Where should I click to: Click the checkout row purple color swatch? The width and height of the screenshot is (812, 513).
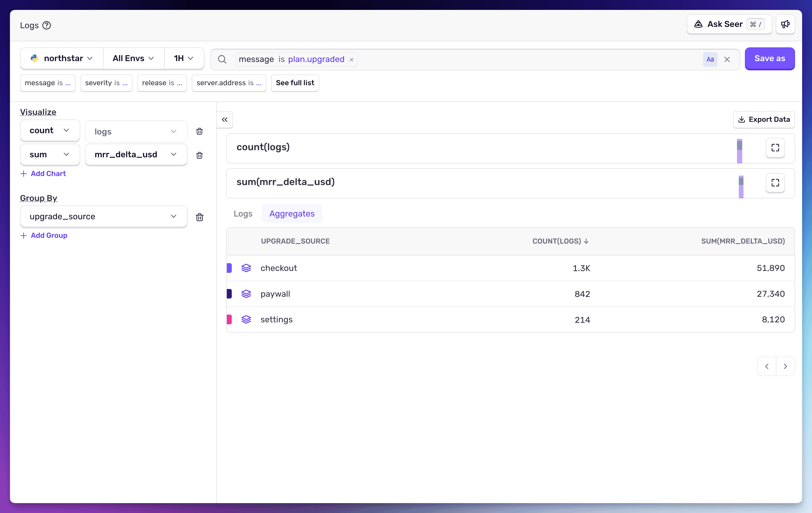[x=229, y=268]
